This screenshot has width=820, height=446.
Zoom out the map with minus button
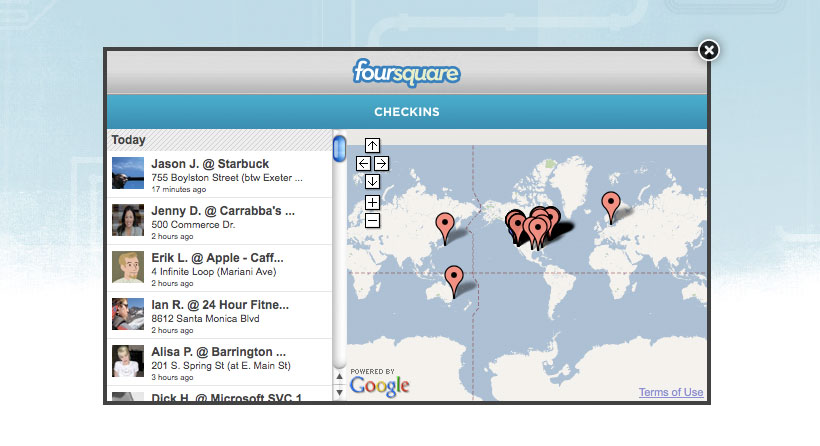point(372,221)
